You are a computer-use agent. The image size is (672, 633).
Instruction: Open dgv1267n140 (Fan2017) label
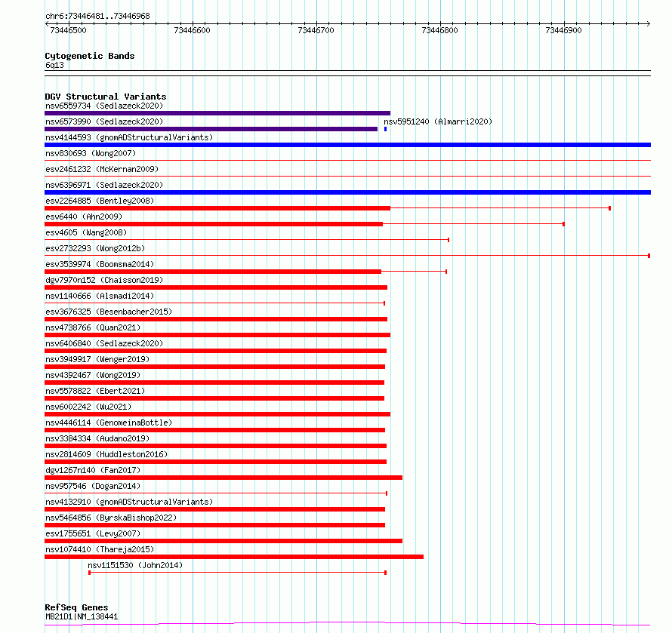pos(93,470)
